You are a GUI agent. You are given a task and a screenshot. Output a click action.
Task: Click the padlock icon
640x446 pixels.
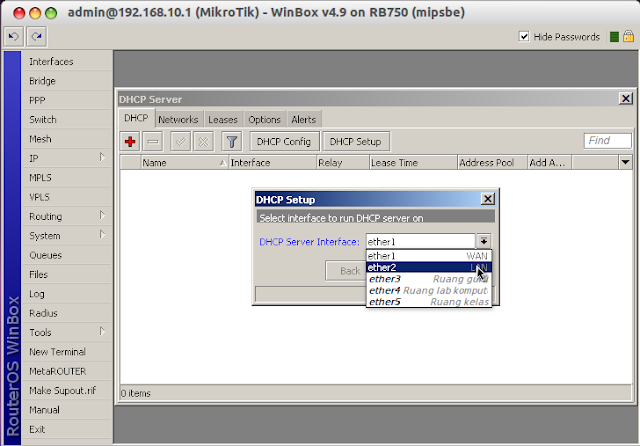coord(629,36)
